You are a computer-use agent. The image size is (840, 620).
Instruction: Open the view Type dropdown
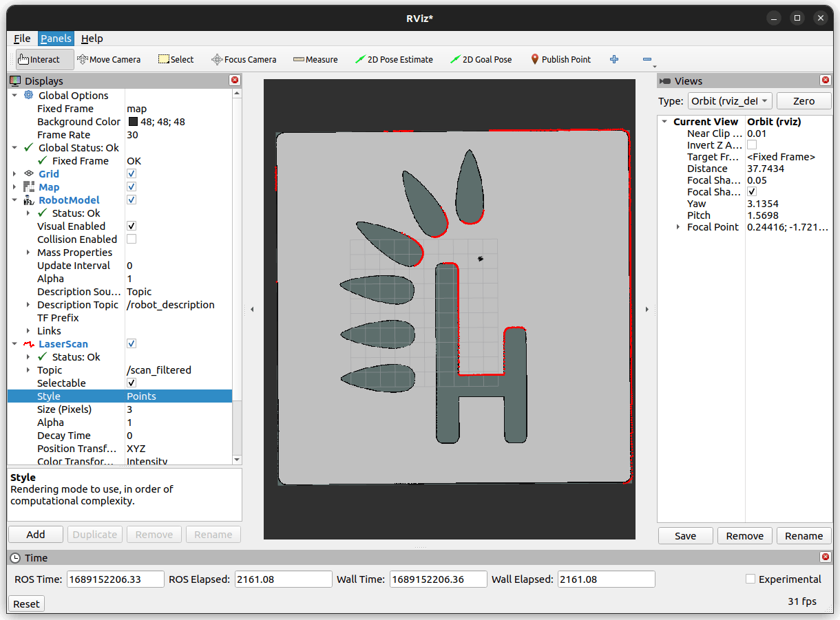[x=730, y=101]
